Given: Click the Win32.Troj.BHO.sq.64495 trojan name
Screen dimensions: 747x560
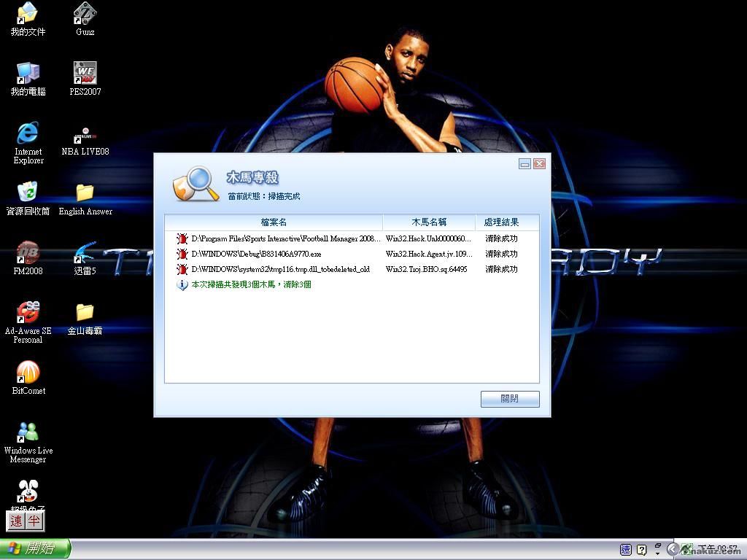Looking at the screenshot, I should [426, 269].
